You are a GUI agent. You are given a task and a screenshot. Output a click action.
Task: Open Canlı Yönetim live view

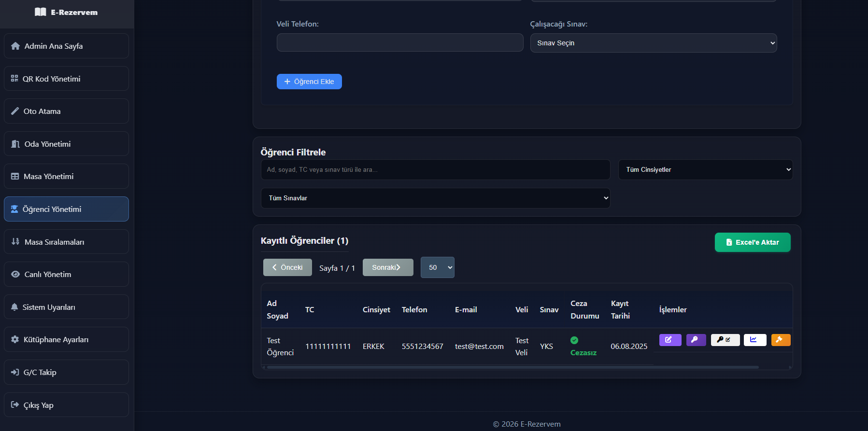(66, 274)
